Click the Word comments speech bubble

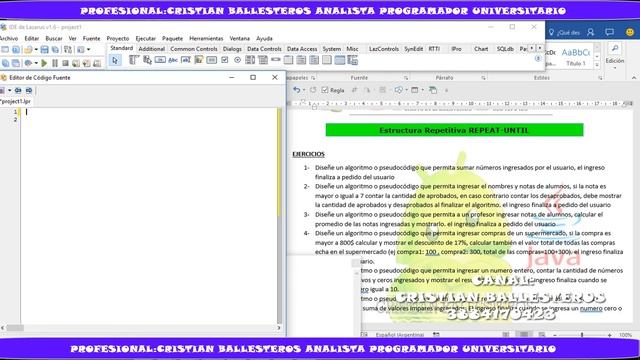coord(609,32)
